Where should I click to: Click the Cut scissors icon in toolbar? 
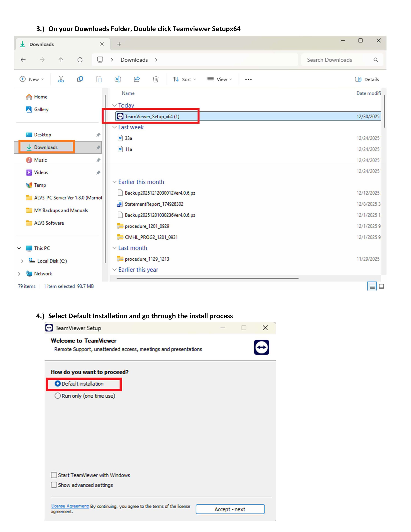[61, 79]
